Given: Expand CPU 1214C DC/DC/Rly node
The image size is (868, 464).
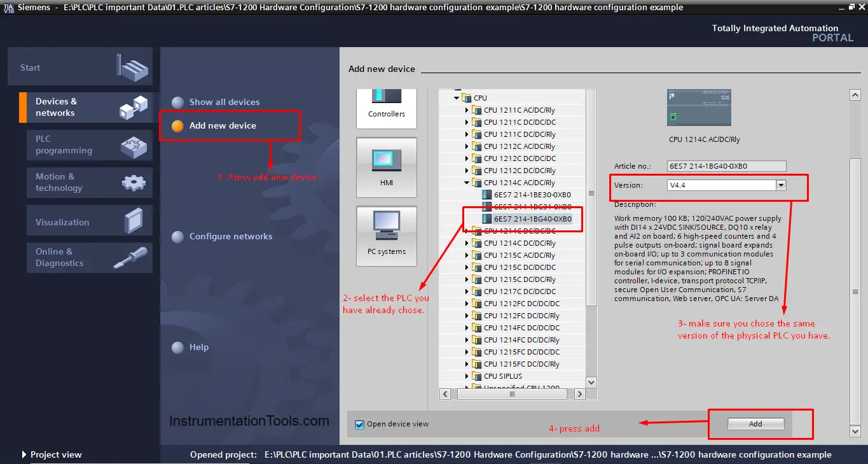Looking at the screenshot, I should (x=467, y=243).
